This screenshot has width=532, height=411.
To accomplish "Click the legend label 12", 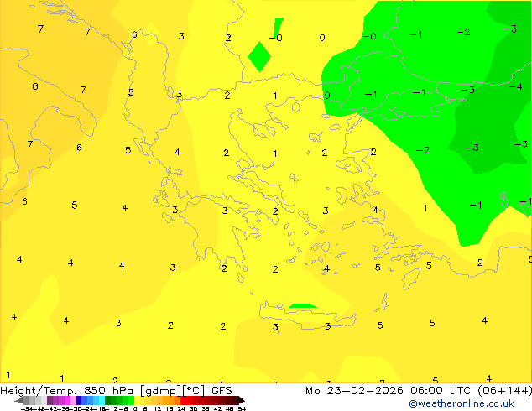I will pyautogui.click(x=158, y=408).
